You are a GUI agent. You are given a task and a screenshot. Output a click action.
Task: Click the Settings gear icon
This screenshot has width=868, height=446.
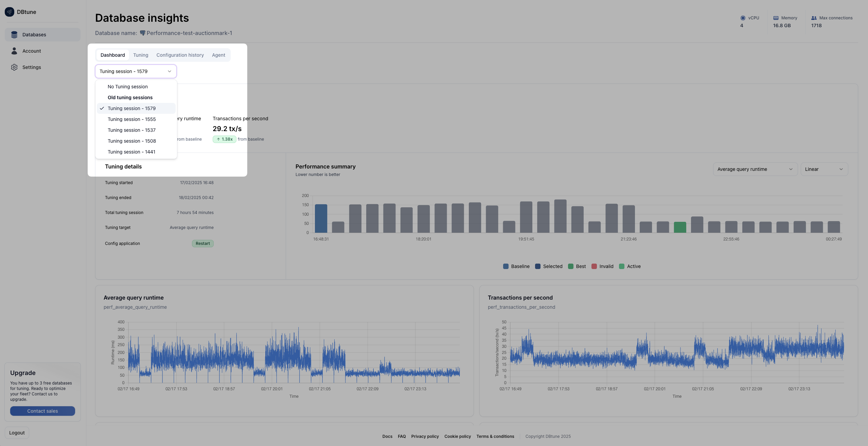tap(14, 67)
